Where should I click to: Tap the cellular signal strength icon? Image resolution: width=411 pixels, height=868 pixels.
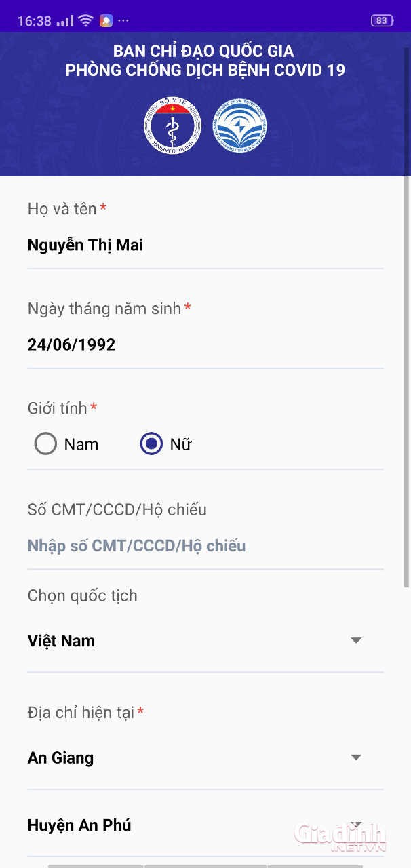pyautogui.click(x=65, y=20)
